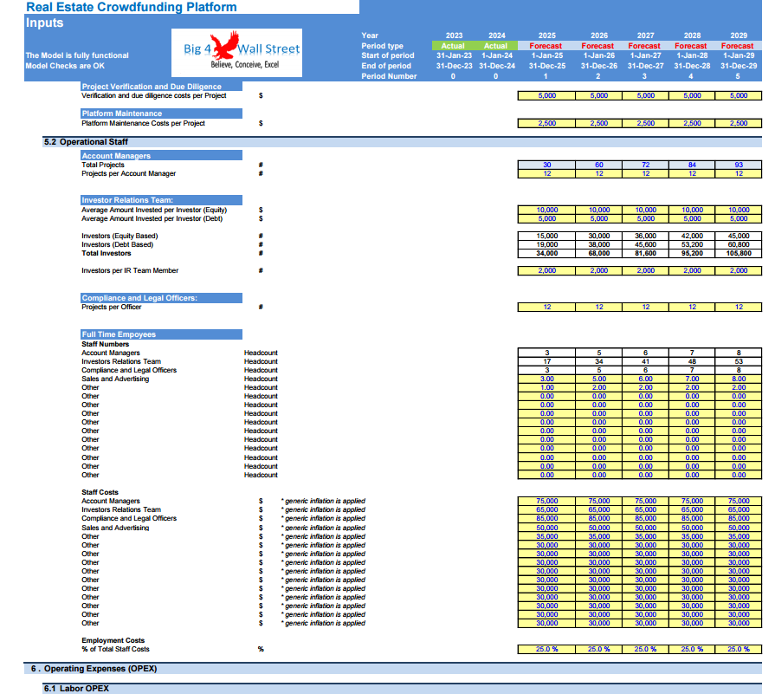Click Total Investors value 68,000
The width and height of the screenshot is (775, 700).
pos(598,254)
